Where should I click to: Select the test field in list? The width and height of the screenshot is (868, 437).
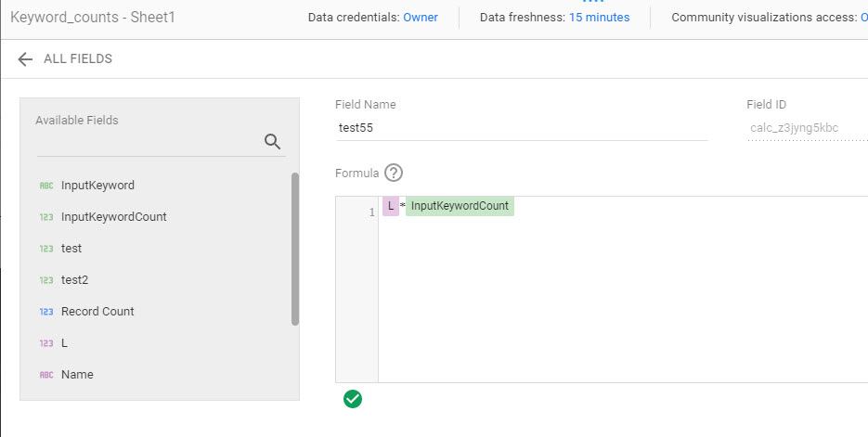tap(71, 249)
